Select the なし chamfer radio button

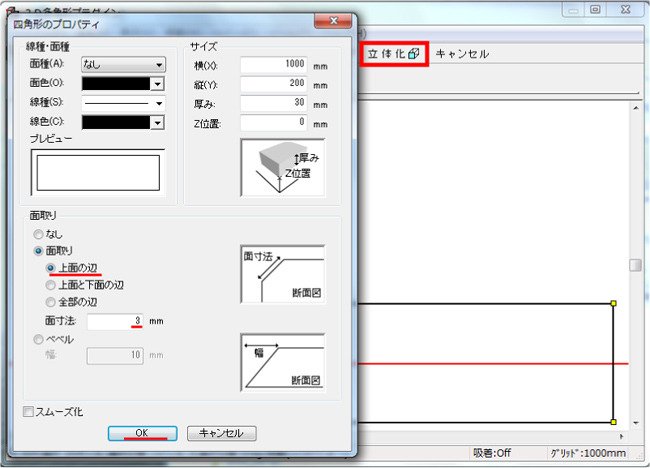pos(40,234)
